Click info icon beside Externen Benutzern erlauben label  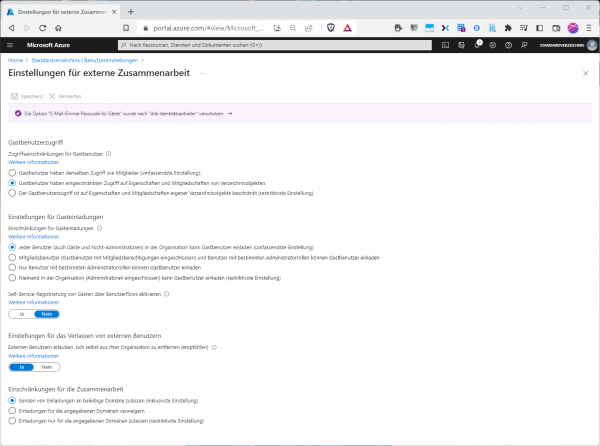click(x=214, y=347)
